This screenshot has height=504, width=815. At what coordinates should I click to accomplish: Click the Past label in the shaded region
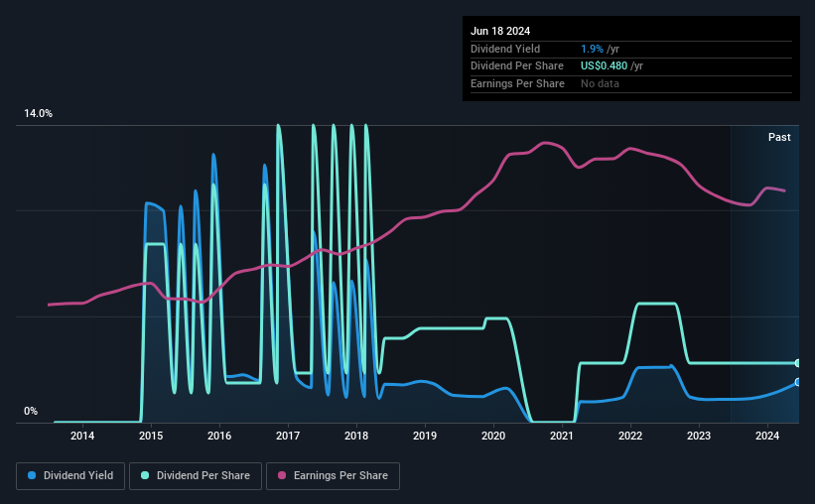(x=779, y=137)
